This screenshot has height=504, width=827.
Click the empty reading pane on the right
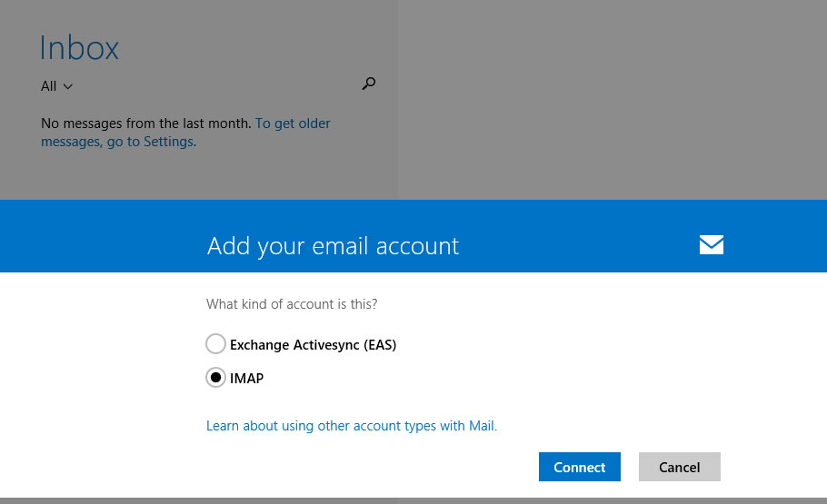(x=609, y=100)
